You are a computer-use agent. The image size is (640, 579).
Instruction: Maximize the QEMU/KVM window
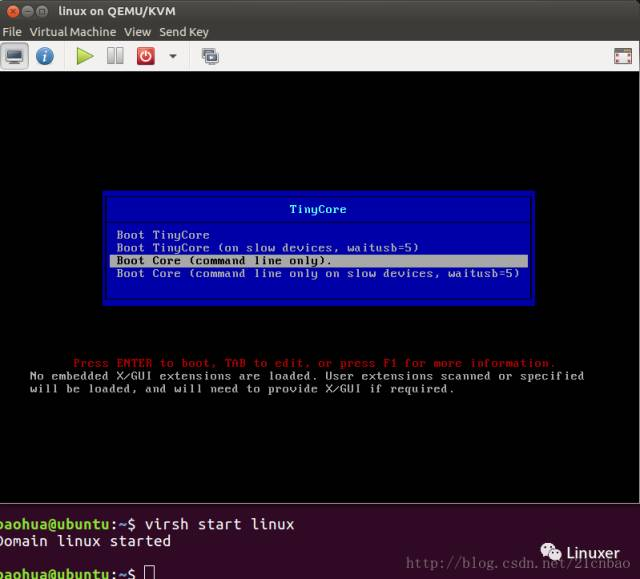point(42,11)
